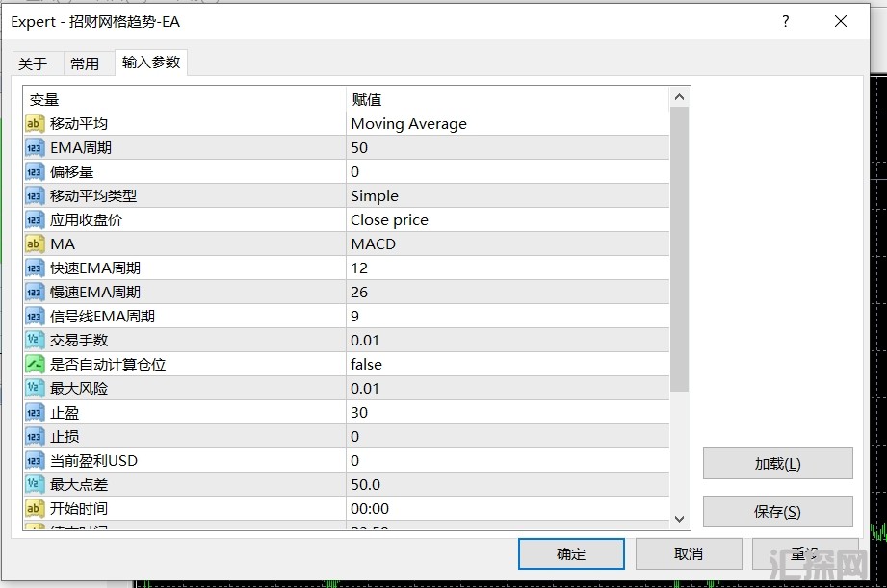Screen dimensions: 887x588
Task: Select the 信号线EMA周期 variable name
Action: (x=102, y=316)
